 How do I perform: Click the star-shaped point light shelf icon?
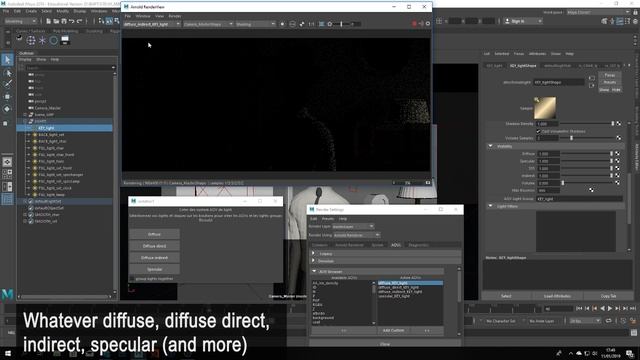42,40
